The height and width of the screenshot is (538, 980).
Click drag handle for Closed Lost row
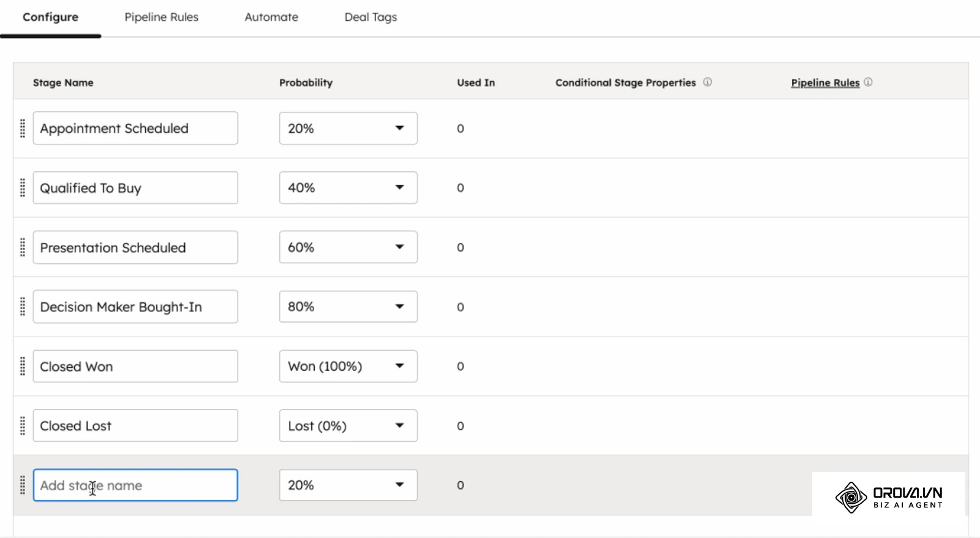(x=23, y=425)
